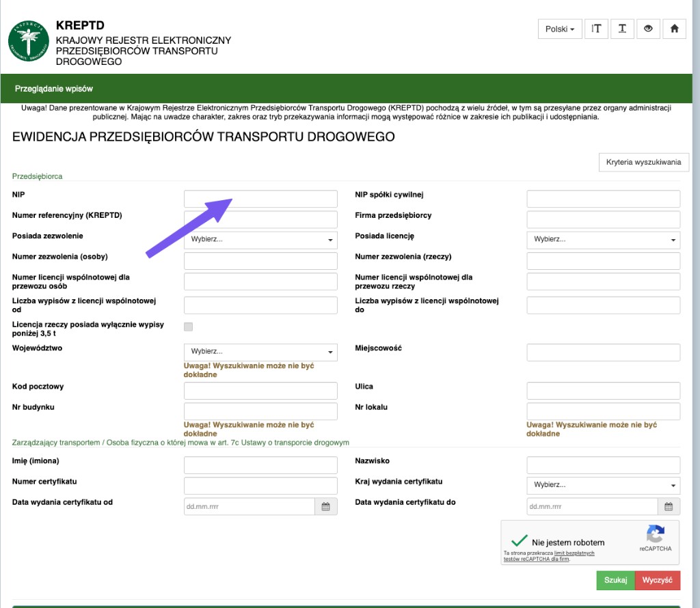
Task: Open calendar for certificate issue date to
Action: coord(669,506)
